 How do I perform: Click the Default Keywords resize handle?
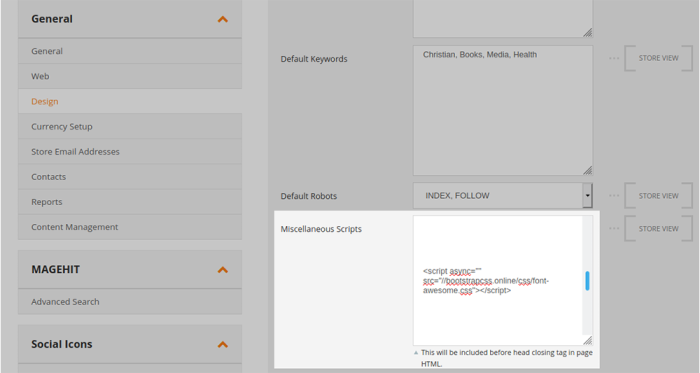pyautogui.click(x=588, y=170)
